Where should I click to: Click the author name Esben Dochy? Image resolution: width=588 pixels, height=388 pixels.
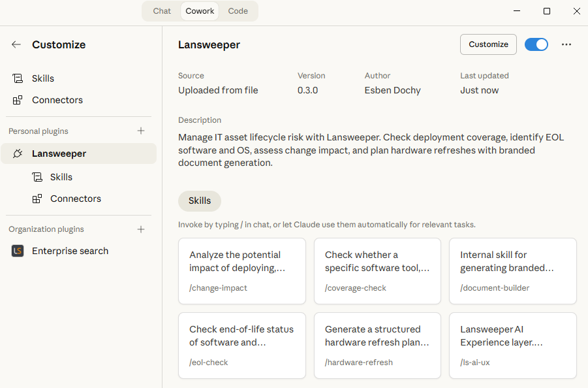(x=393, y=90)
